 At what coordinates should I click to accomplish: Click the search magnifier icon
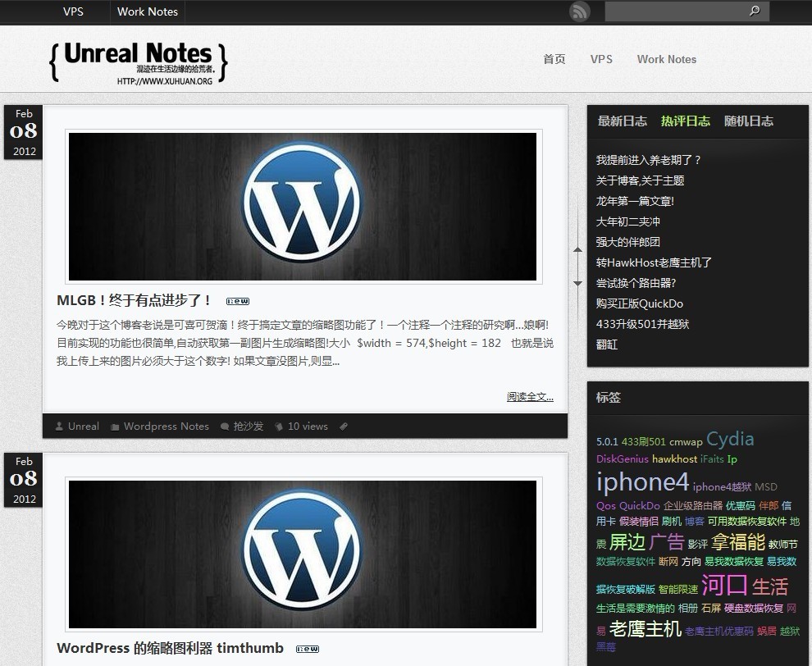(755, 11)
